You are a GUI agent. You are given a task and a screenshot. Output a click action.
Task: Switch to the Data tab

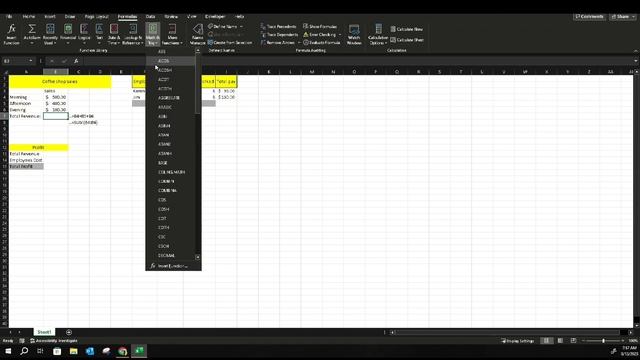[x=151, y=17]
